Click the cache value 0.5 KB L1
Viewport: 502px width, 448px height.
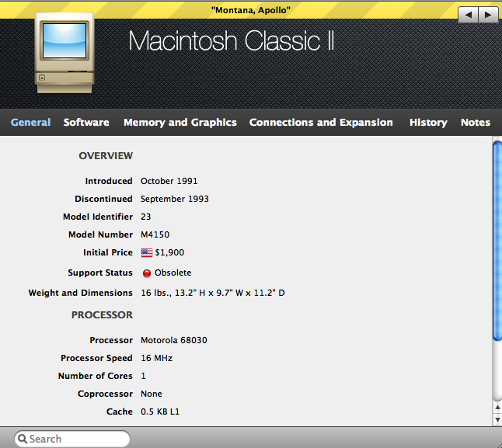coord(160,412)
